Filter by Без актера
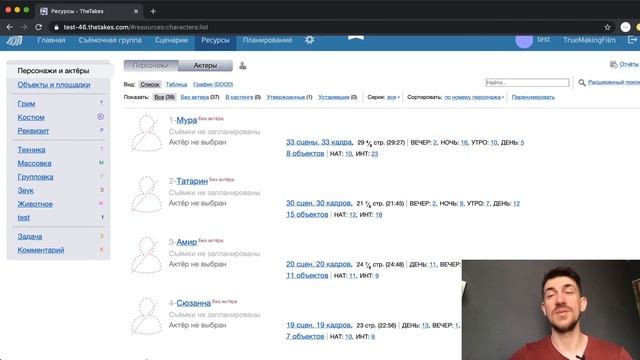Screen dimensions: 640x360 point(200,97)
